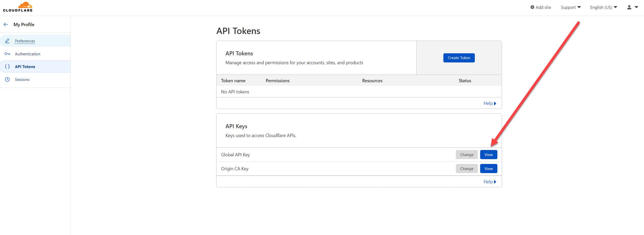The width and height of the screenshot is (644, 235).
Task: Click the large 'API Tokens' page title
Action: [x=238, y=31]
